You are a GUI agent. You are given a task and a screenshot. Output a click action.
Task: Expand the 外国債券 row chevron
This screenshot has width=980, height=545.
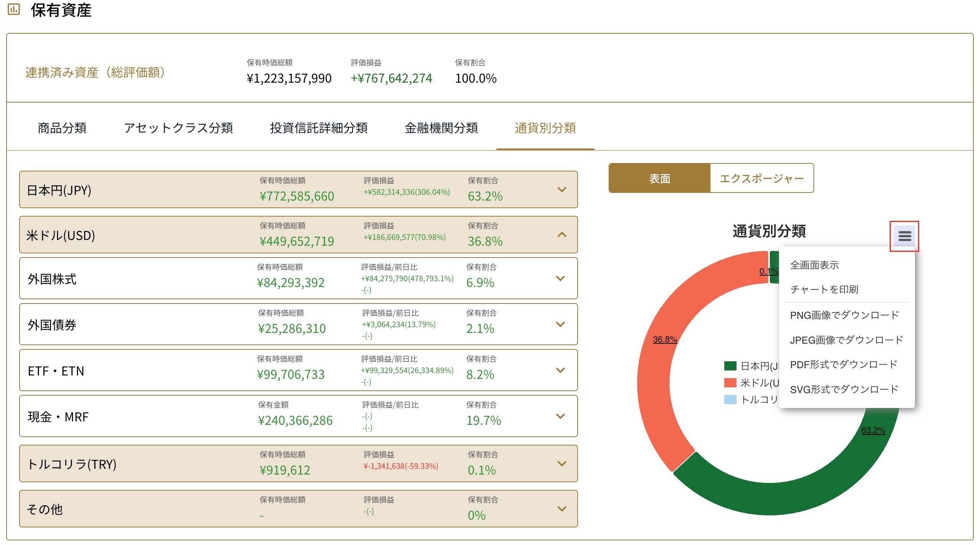coord(560,324)
